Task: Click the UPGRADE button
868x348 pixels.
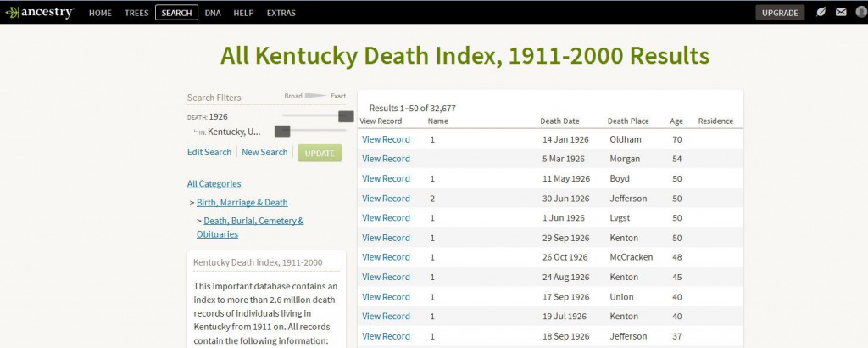Action: 780,13
